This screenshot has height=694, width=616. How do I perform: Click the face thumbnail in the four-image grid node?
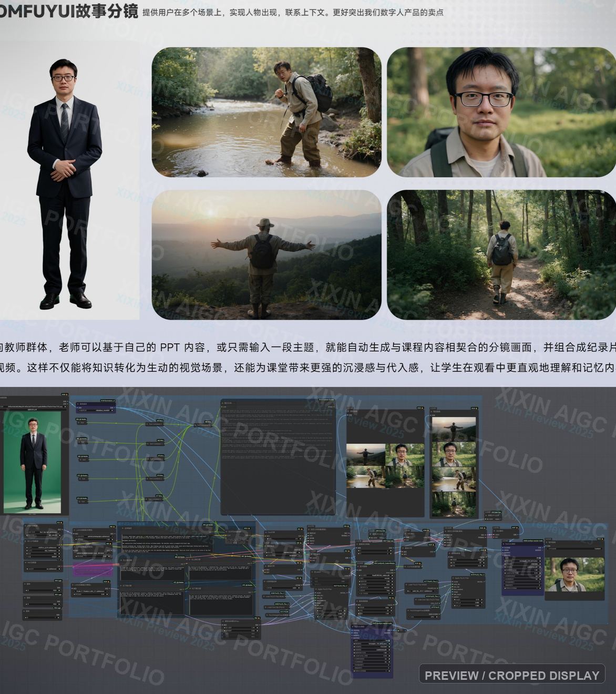coord(405,455)
